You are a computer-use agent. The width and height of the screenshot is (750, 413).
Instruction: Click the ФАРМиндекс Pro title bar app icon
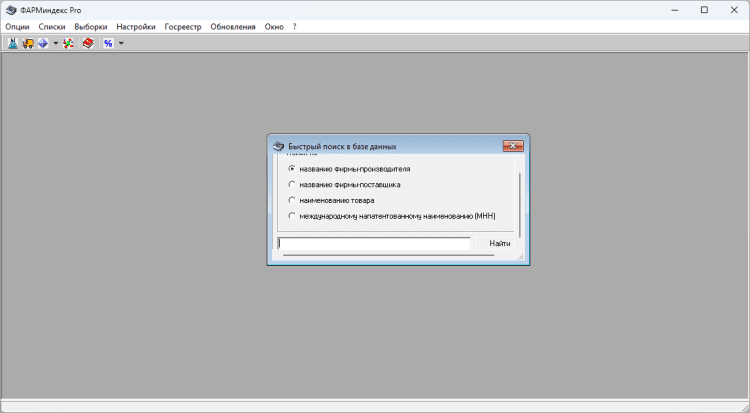pos(11,10)
